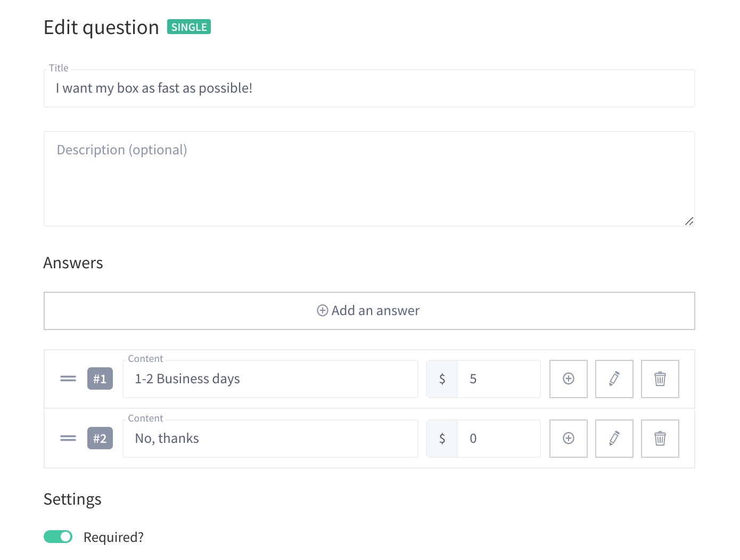Click the '1-2 Business days' content field
The image size is (740, 560).
click(270, 379)
